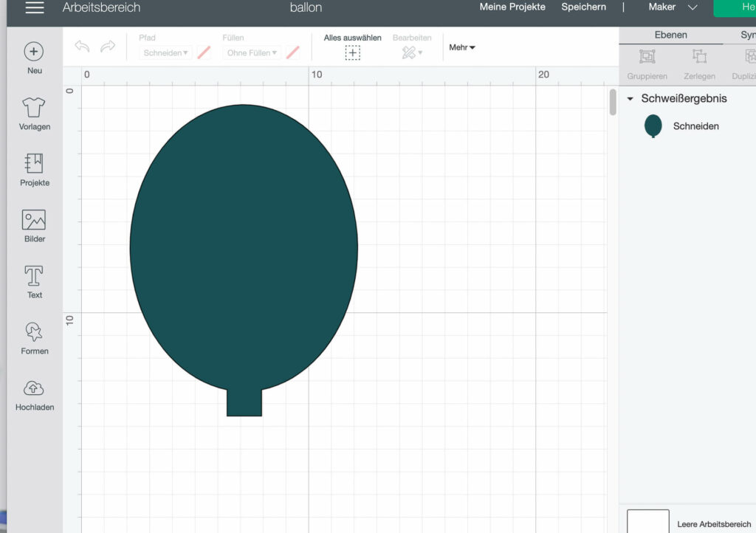
Task: Select the Text tool in the sidebar
Action: tap(33, 281)
